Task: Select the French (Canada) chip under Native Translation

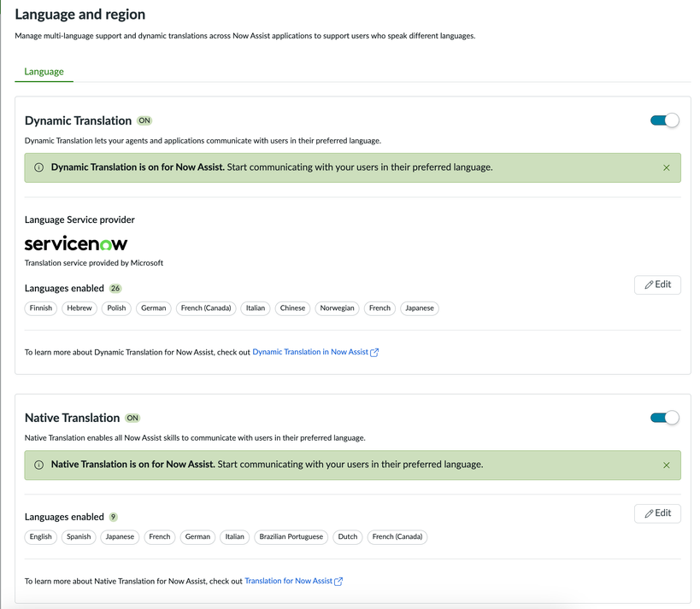Action: tap(397, 536)
